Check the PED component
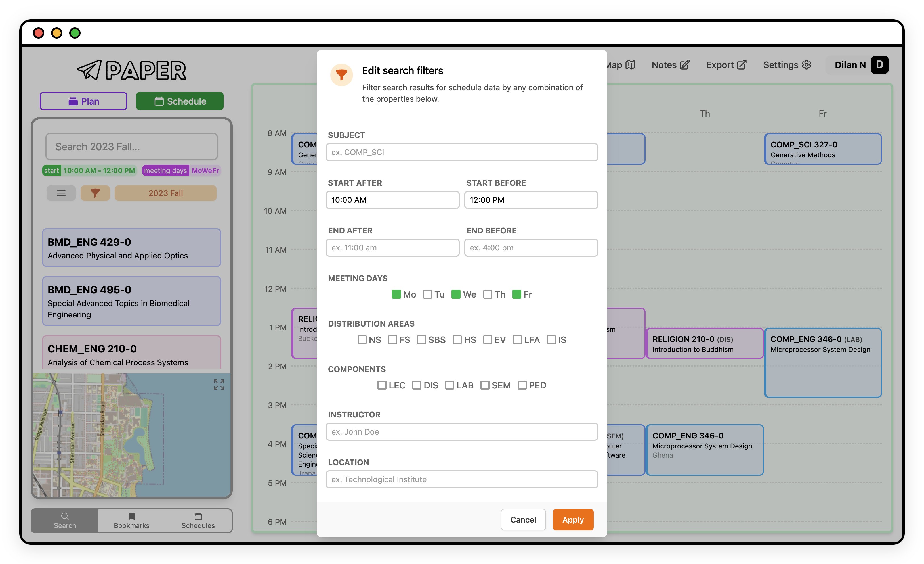 [522, 385]
